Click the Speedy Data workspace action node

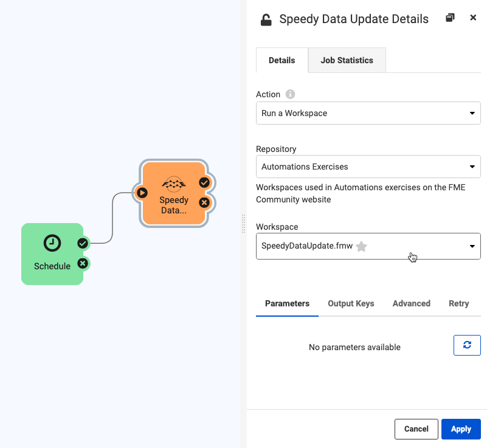[174, 193]
